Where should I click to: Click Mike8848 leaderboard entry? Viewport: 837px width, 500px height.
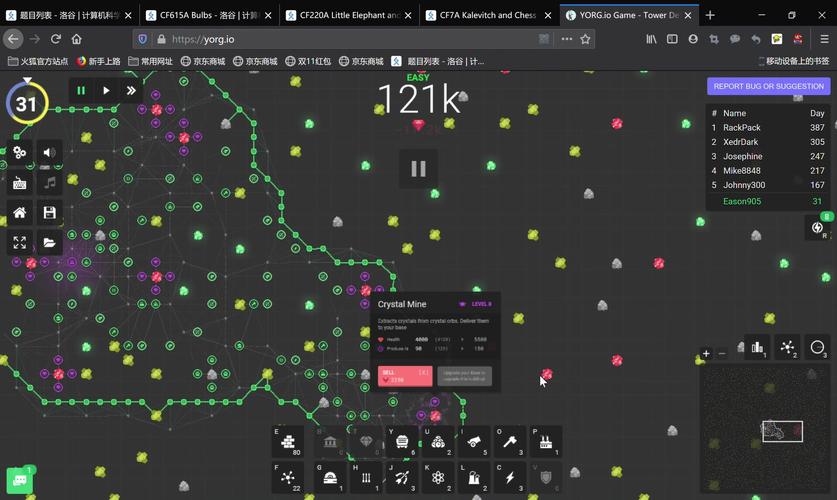pos(768,171)
